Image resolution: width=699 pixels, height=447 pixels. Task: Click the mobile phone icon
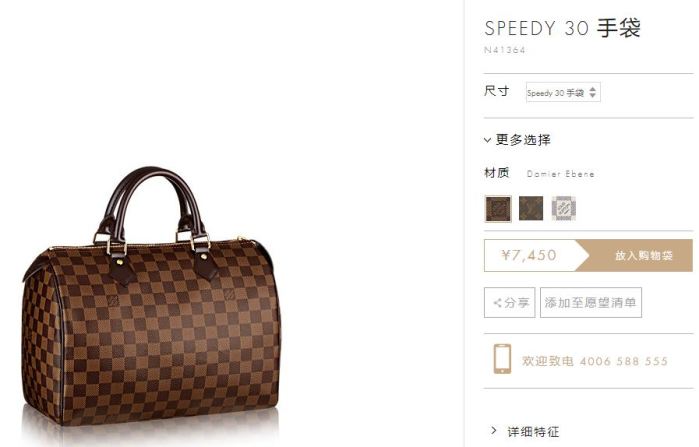click(x=502, y=359)
